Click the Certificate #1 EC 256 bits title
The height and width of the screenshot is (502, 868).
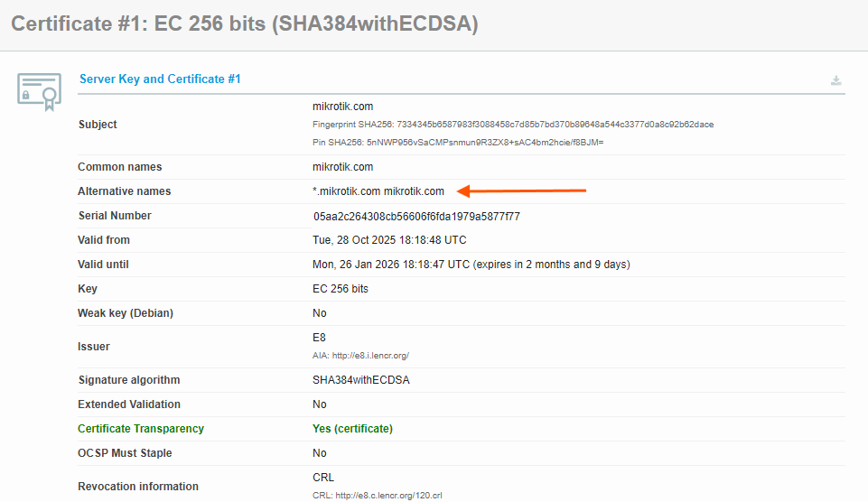[x=244, y=24]
